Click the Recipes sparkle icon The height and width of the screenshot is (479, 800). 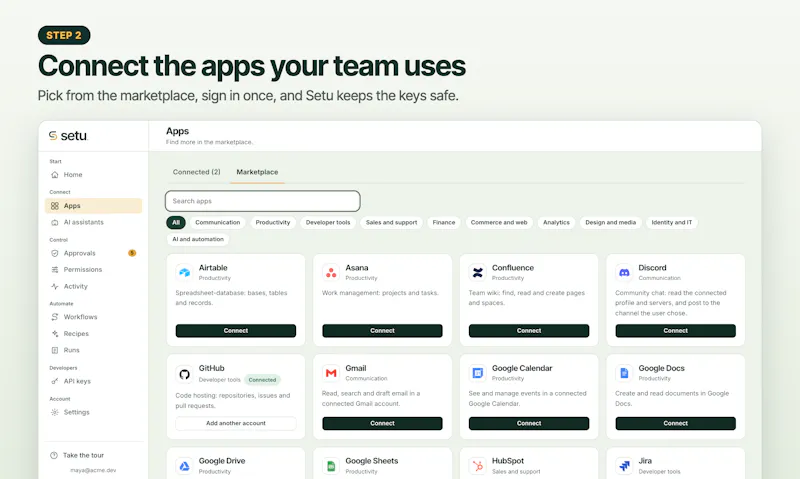click(x=55, y=334)
